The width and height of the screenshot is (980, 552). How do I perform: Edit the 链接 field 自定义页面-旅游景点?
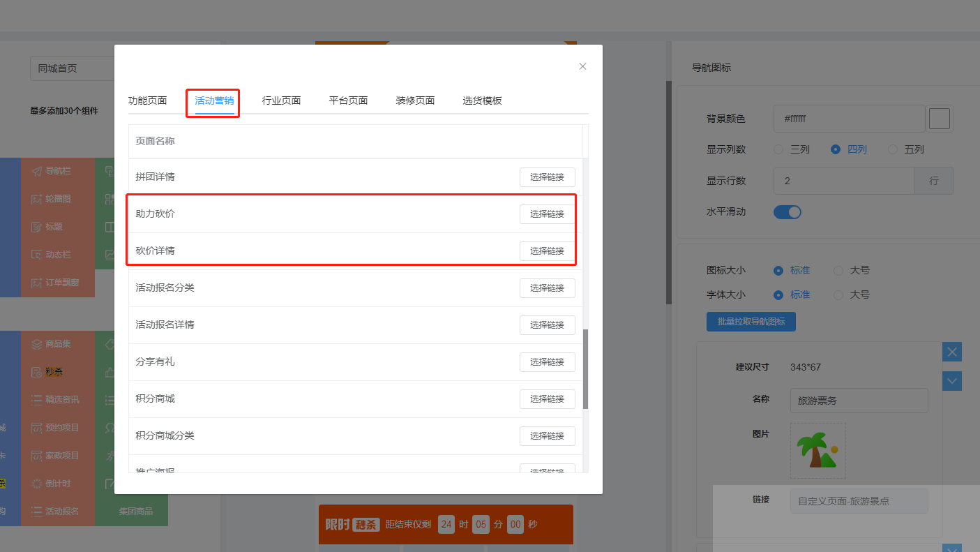[x=859, y=501]
